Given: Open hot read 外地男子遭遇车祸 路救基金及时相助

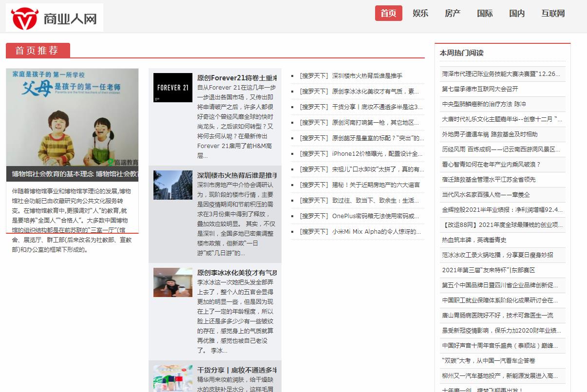Looking at the screenshot, I should coord(490,134).
